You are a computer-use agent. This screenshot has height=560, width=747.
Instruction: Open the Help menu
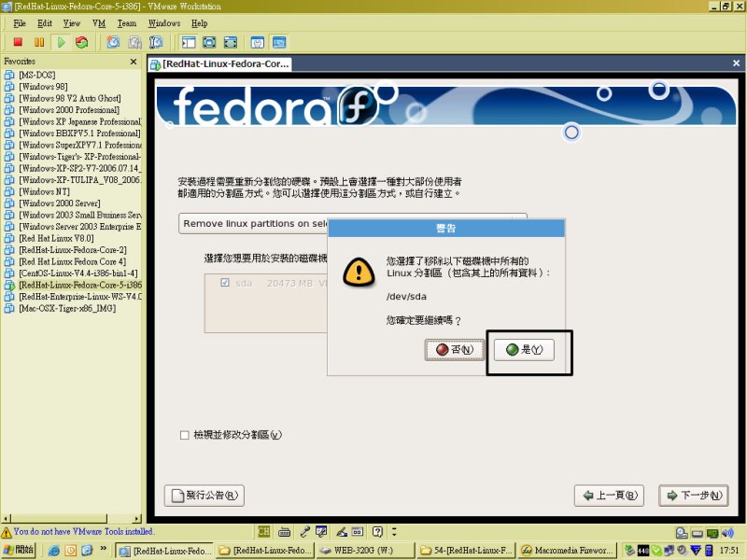[199, 23]
